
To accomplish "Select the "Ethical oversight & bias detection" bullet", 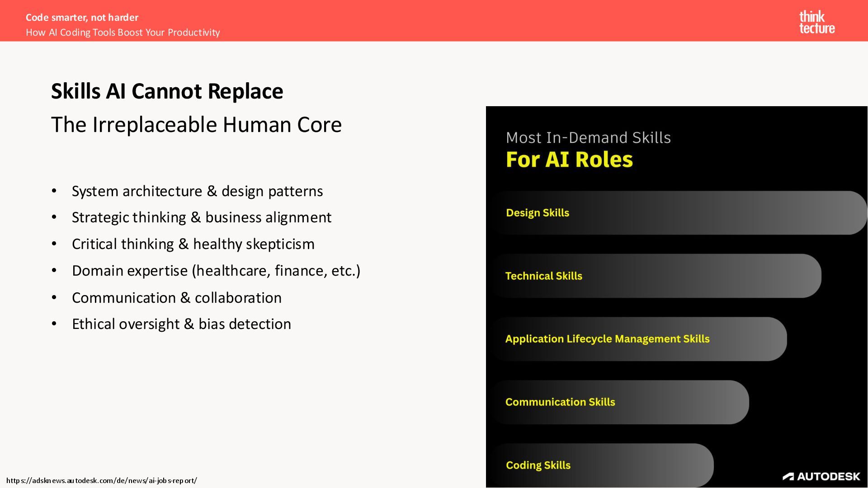I will [181, 324].
